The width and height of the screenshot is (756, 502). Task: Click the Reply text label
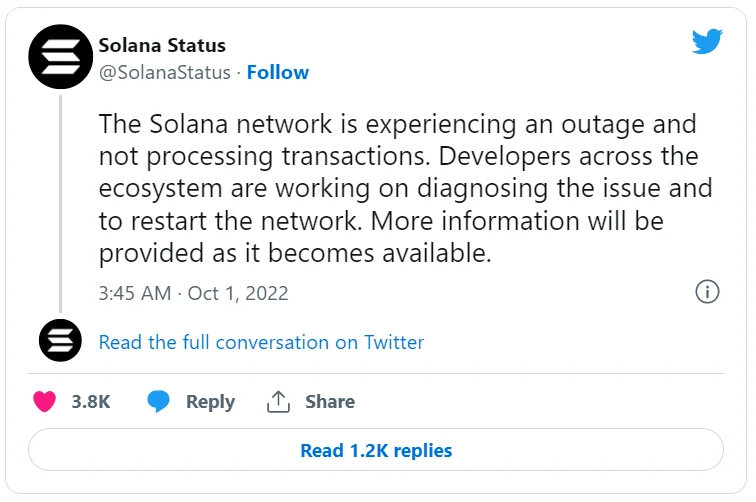pos(210,402)
